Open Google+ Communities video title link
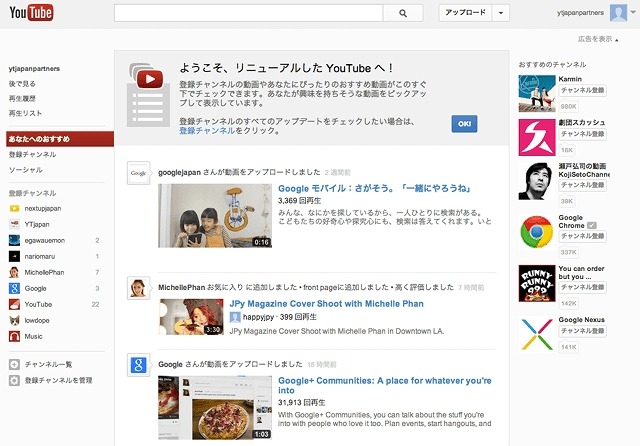640x446 pixels. [x=385, y=386]
